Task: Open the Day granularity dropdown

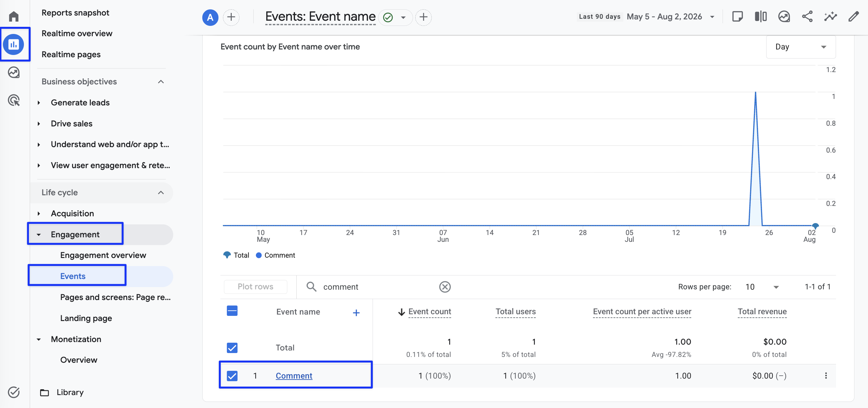Action: (x=800, y=47)
